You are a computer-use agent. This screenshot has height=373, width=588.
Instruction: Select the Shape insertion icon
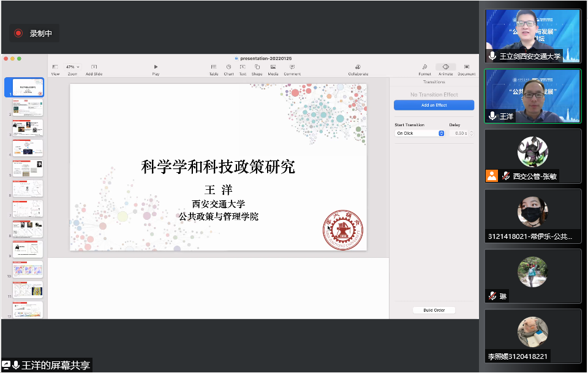[x=257, y=67]
